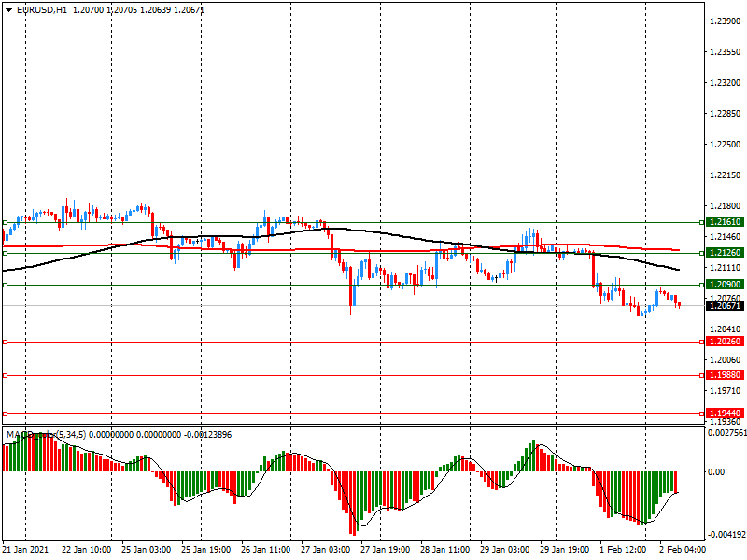
Task: Click the black 1.20671 current price tag
Action: coord(725,306)
